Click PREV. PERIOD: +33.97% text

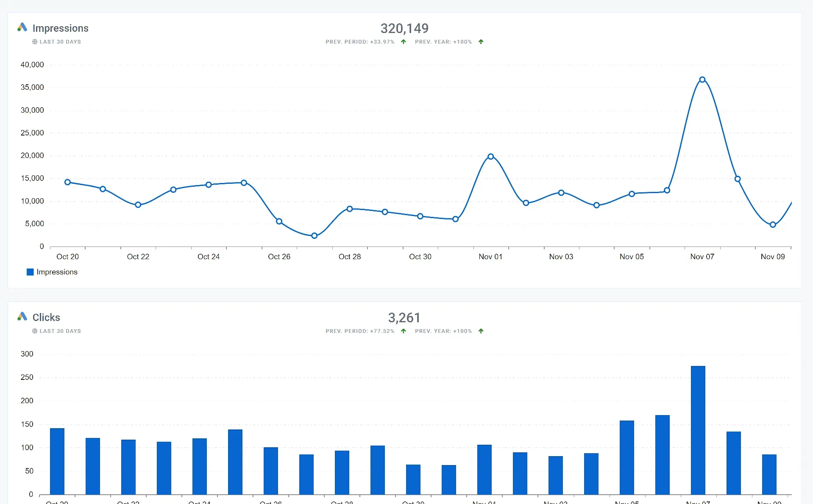360,42
